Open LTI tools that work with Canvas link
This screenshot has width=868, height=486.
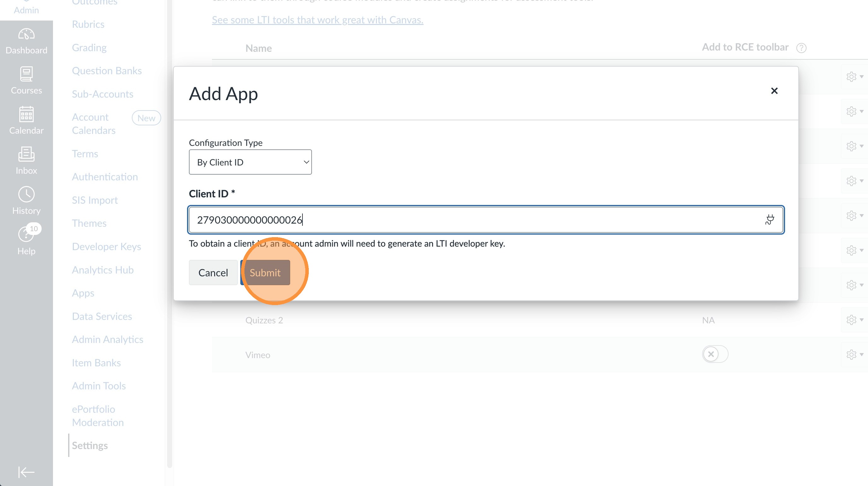(x=317, y=20)
